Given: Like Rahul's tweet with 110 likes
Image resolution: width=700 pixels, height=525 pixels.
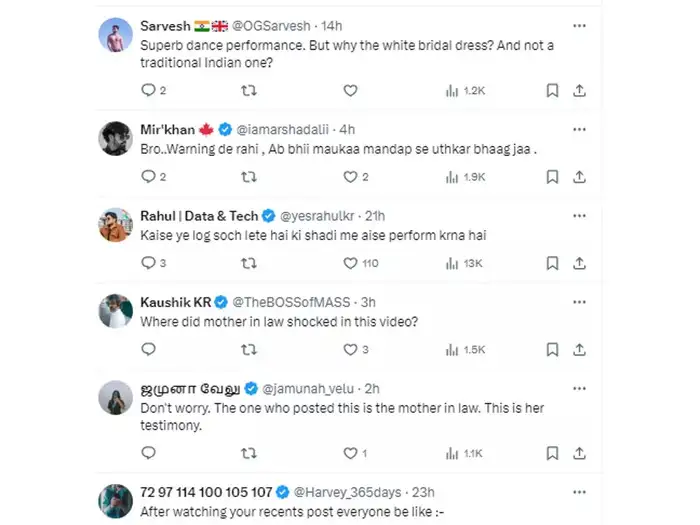Looking at the screenshot, I should (350, 264).
